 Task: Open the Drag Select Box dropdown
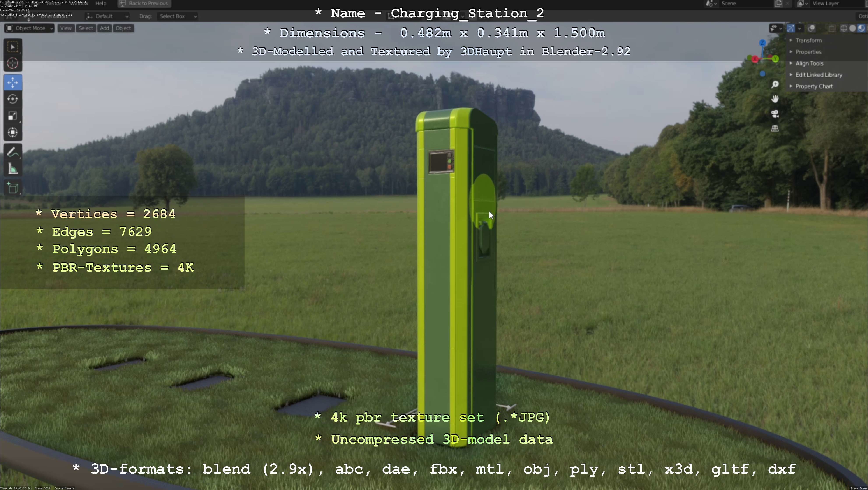pyautogui.click(x=177, y=16)
